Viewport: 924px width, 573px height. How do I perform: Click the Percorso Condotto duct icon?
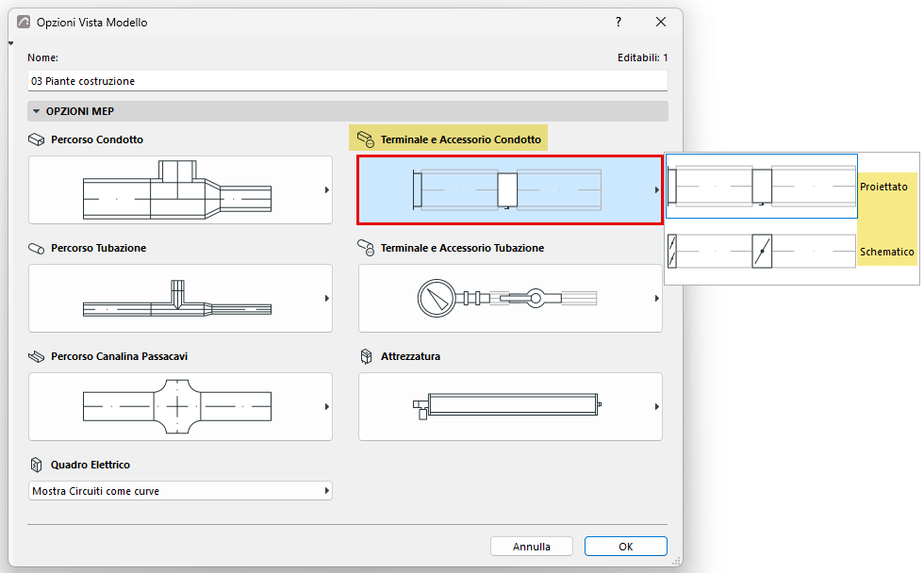[36, 139]
